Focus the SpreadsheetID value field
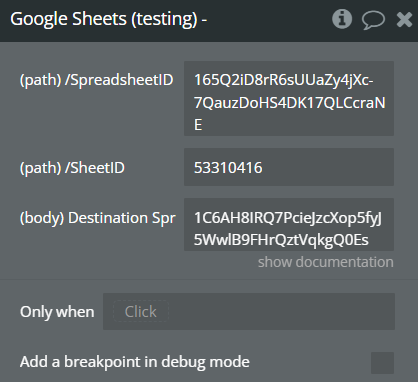Screen dimensions: 418x382 289,98
